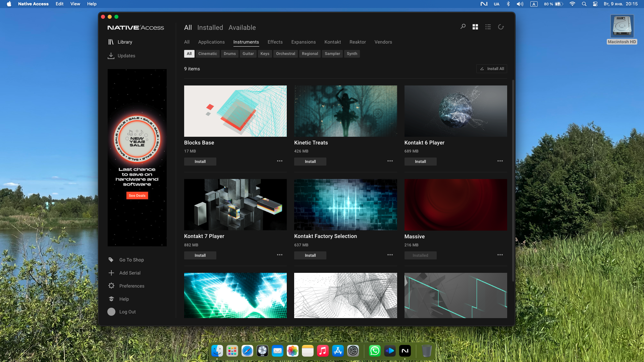
Task: Click the Log Out avatar
Action: click(x=111, y=312)
